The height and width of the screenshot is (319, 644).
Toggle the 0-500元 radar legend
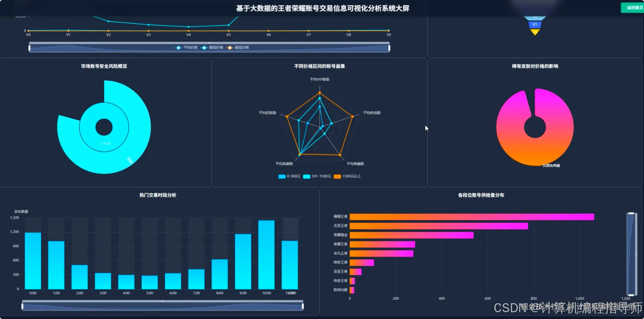289,176
